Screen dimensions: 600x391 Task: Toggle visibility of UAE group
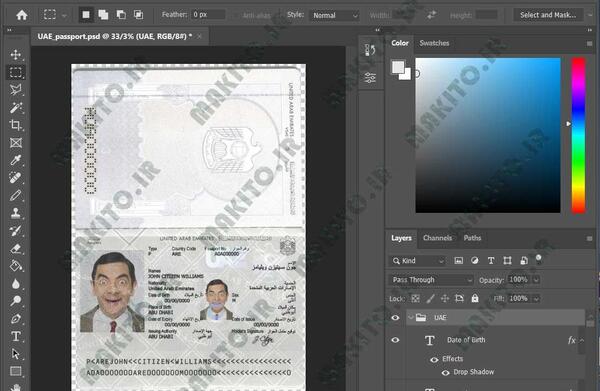[395, 318]
